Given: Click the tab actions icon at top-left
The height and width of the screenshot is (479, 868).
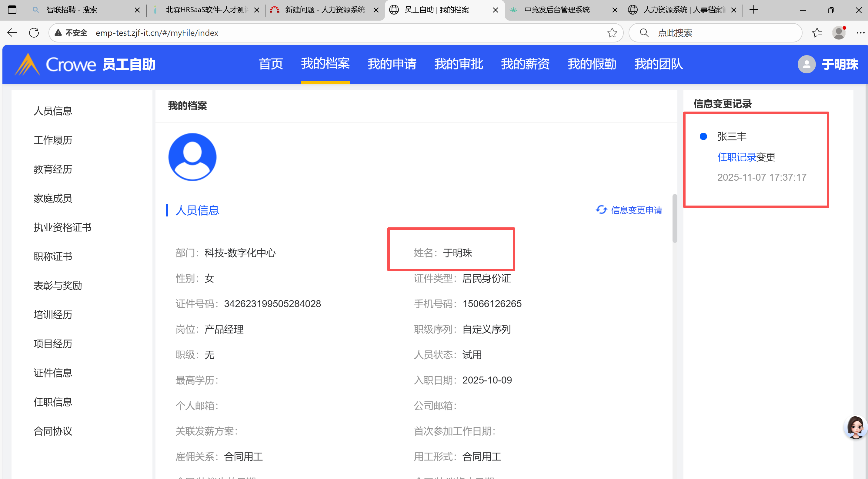Looking at the screenshot, I should pos(12,10).
